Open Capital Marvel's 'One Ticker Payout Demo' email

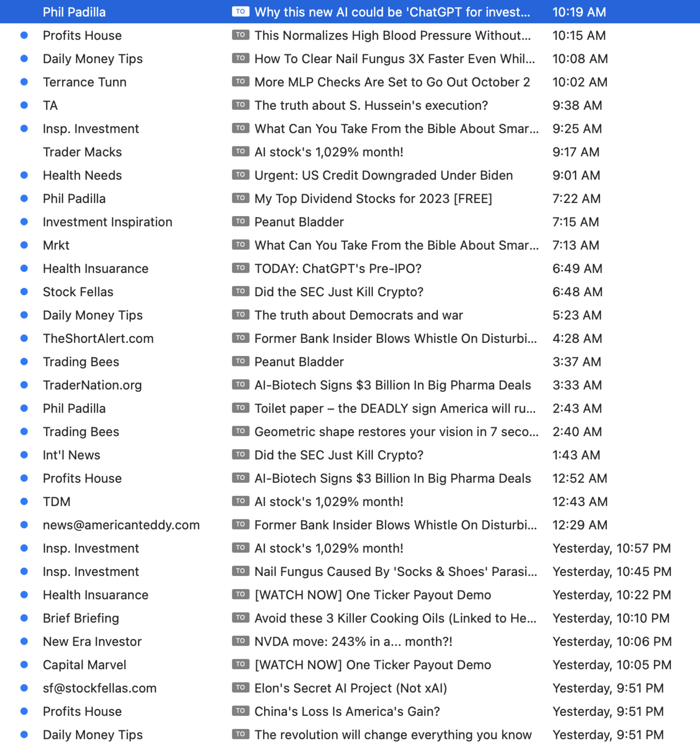click(x=373, y=665)
